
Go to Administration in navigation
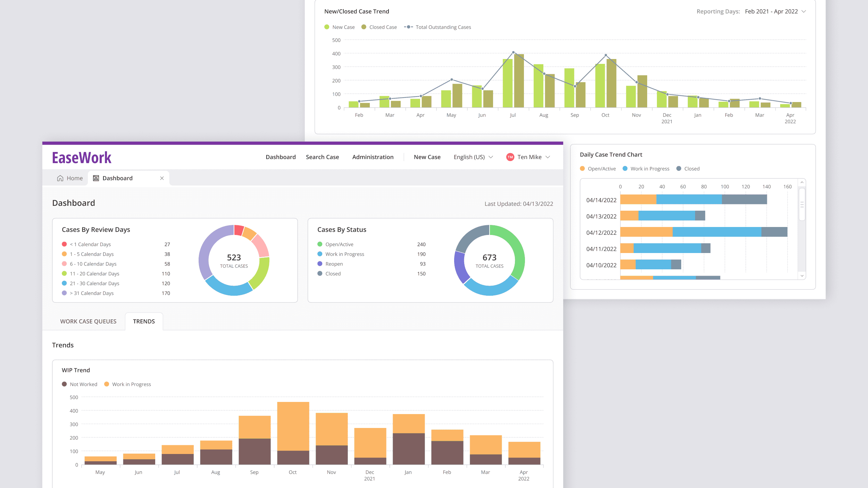coord(373,157)
